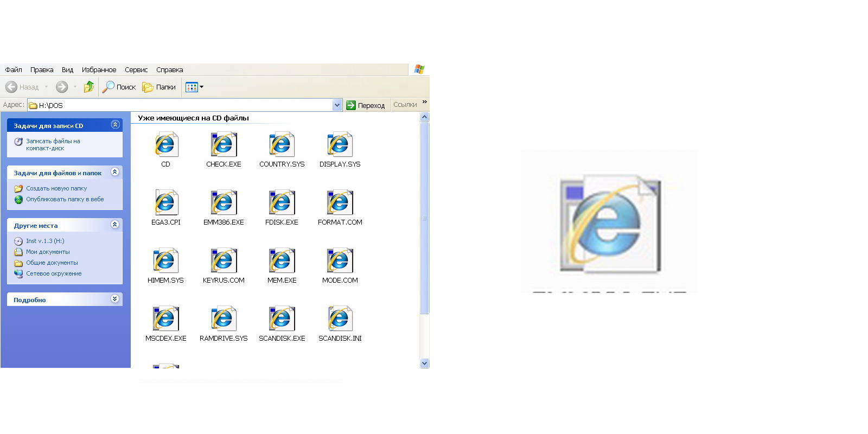The height and width of the screenshot is (434, 868).
Task: Open the Views mode dropdown button
Action: pyautogui.click(x=194, y=87)
